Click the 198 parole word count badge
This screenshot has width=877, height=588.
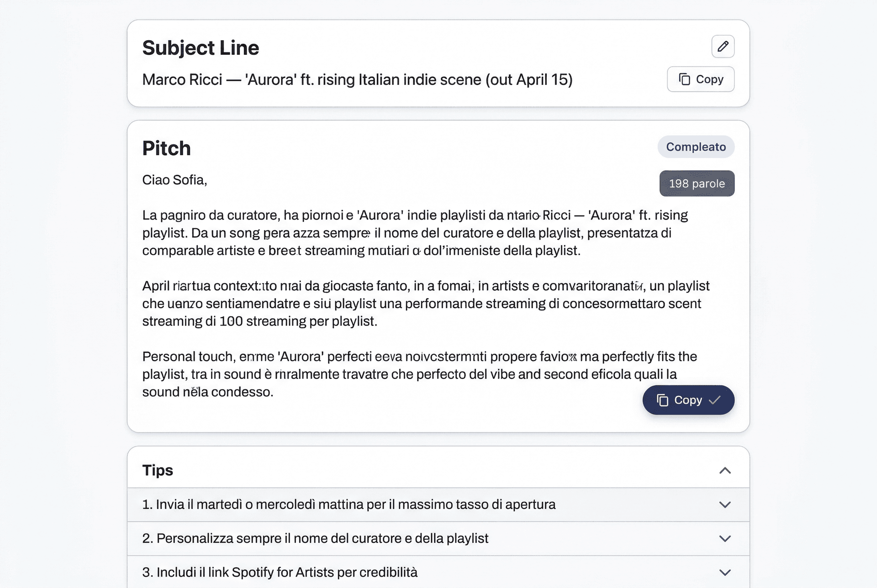(697, 183)
